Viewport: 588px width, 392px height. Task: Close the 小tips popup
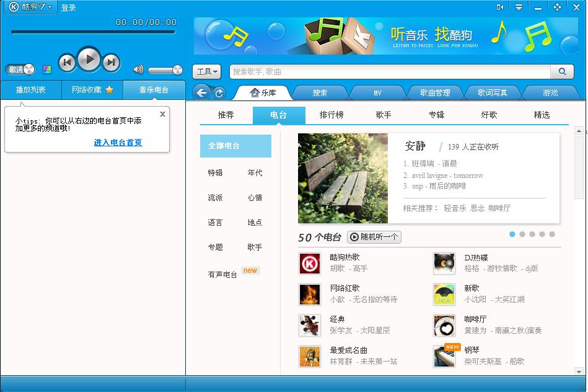pos(162,114)
